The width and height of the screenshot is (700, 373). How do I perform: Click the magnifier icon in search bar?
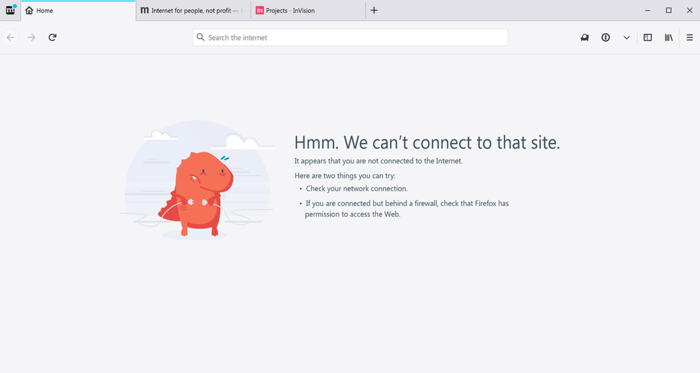click(200, 37)
